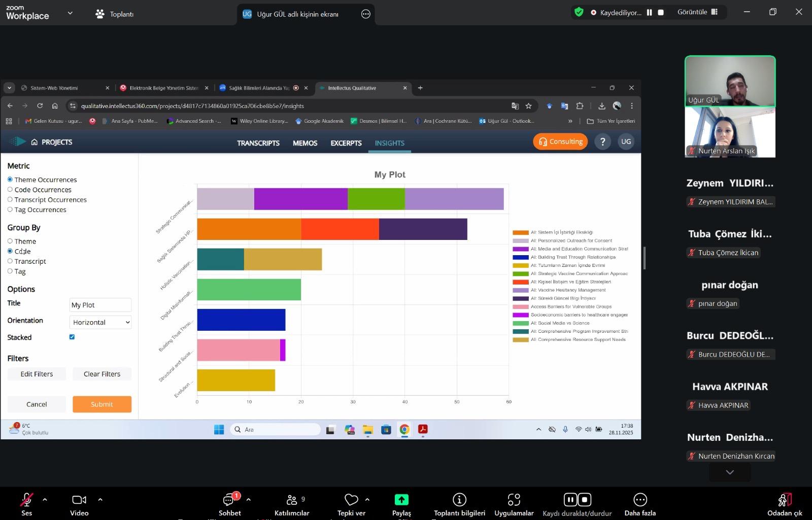Viewport: 812px width, 520px height.
Task: Switch to the TRANSCRIPTS tab
Action: 258,143
